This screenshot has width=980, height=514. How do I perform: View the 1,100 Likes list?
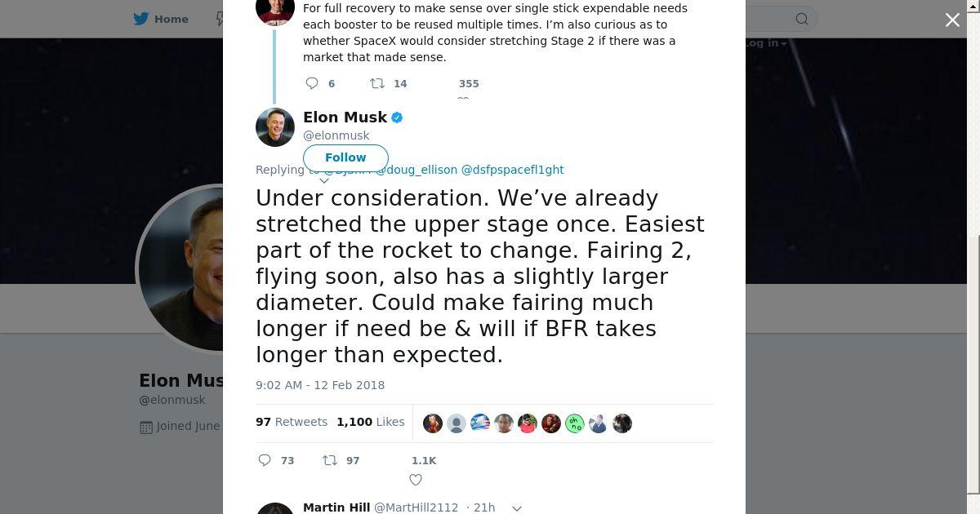click(x=370, y=422)
